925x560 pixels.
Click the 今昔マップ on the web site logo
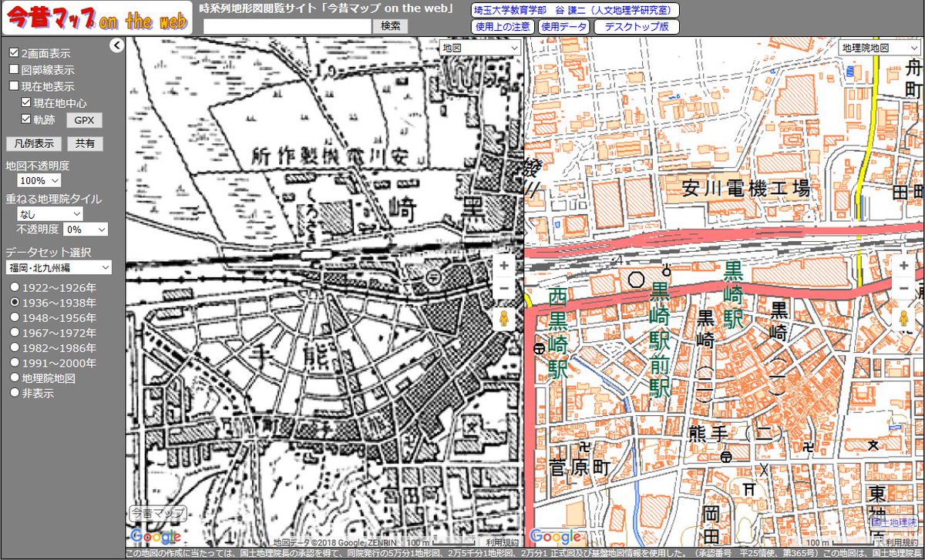click(x=96, y=18)
